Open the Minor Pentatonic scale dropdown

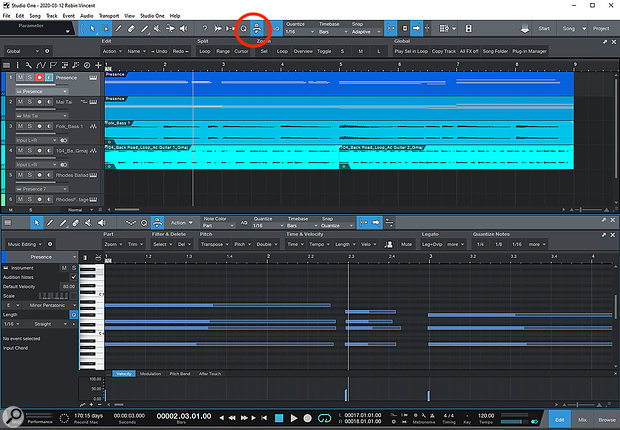(x=51, y=305)
